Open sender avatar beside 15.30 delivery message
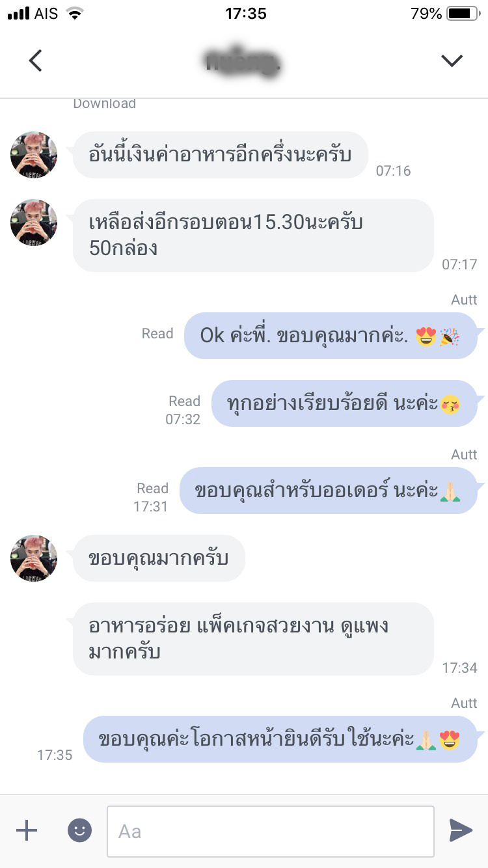Screen dimensions: 488x868 pyautogui.click(x=34, y=223)
